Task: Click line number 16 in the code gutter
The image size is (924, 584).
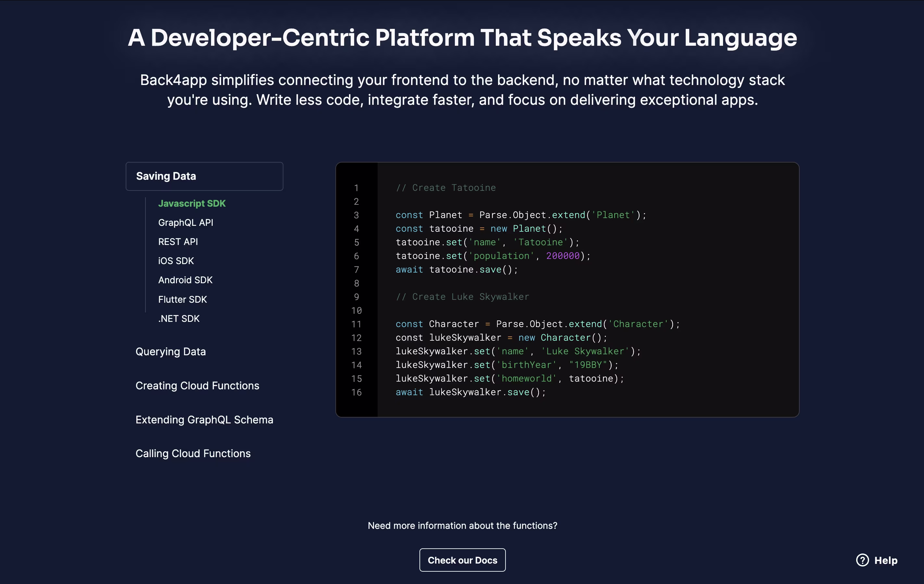Action: pyautogui.click(x=356, y=392)
